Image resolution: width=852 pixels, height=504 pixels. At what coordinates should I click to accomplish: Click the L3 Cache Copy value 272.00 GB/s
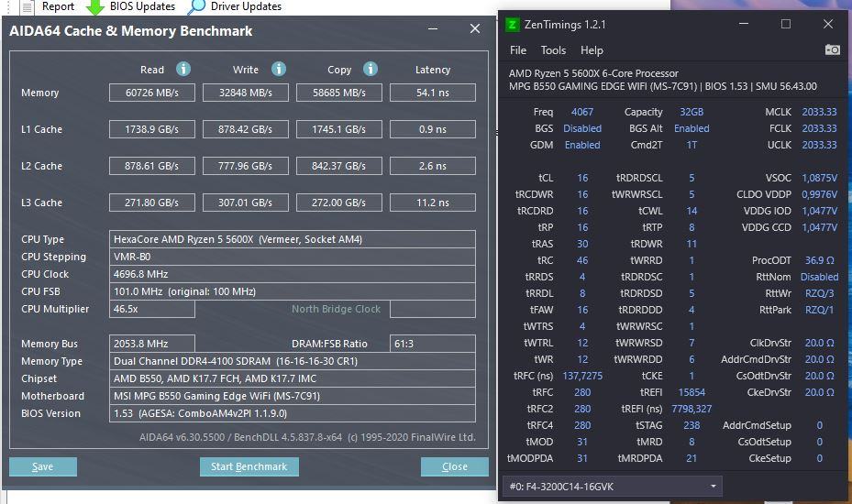[x=339, y=203]
